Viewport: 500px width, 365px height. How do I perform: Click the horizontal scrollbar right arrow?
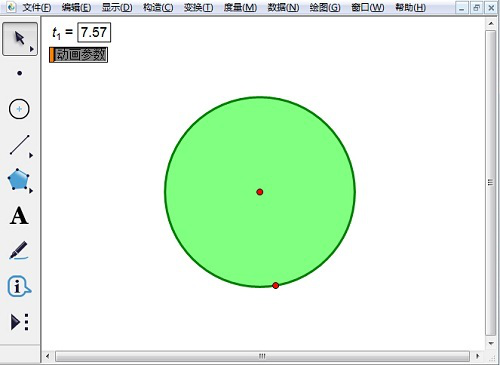[x=477, y=356]
